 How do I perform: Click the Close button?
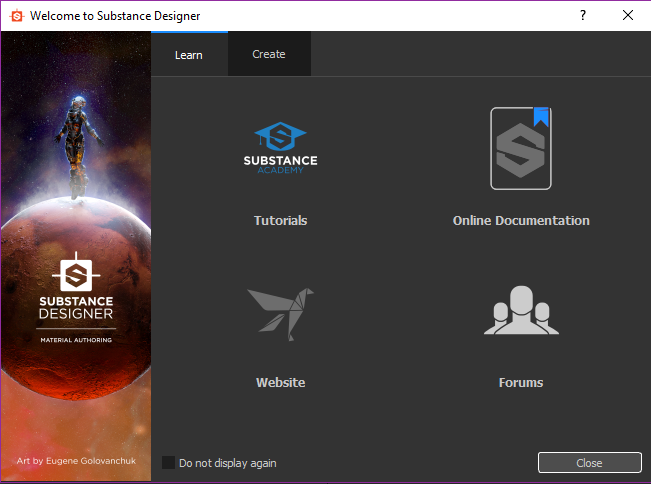[x=590, y=462]
